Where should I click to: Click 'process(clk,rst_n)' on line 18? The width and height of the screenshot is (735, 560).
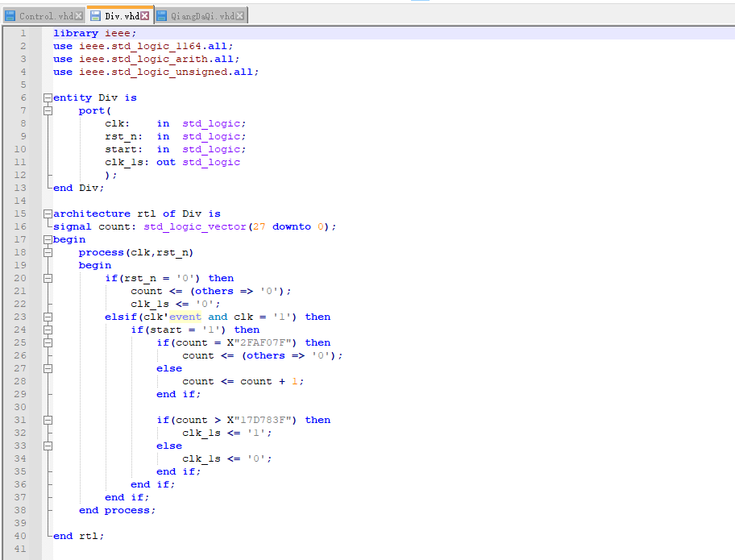click(x=136, y=252)
